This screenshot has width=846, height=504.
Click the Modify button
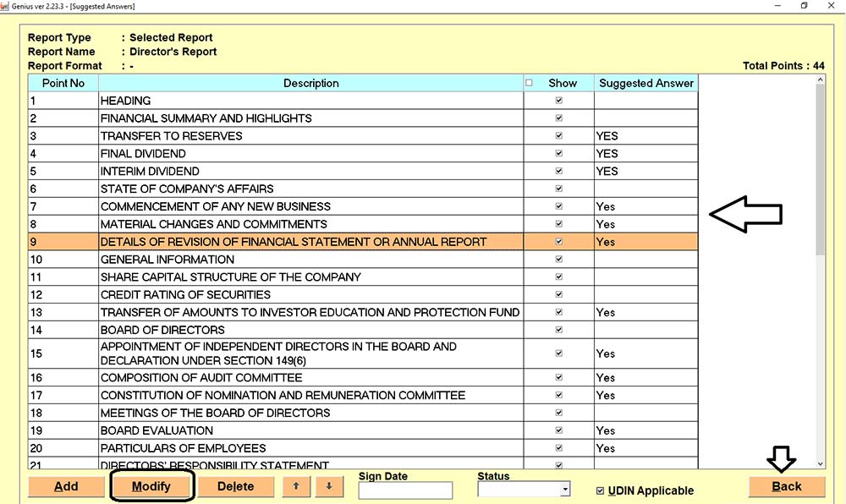point(151,486)
